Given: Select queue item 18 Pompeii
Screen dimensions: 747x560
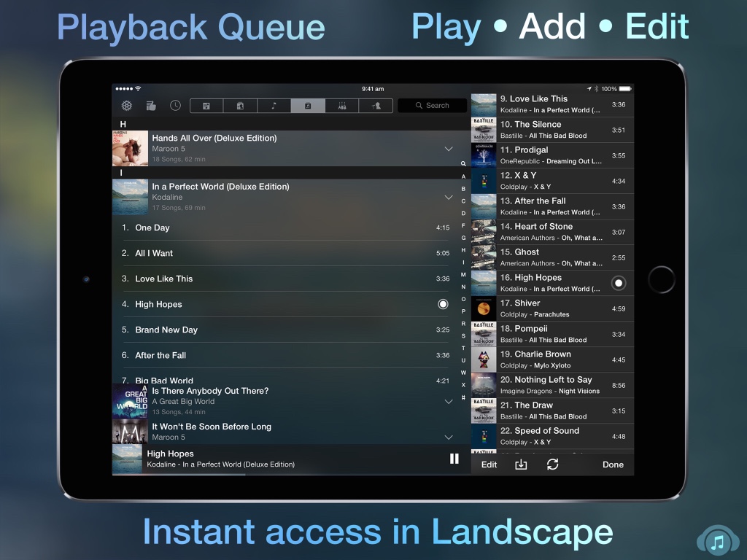Looking at the screenshot, I should pos(553,334).
